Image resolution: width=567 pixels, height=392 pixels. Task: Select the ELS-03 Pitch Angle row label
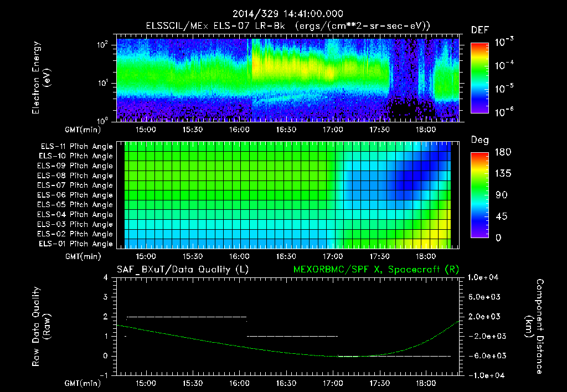(75, 224)
